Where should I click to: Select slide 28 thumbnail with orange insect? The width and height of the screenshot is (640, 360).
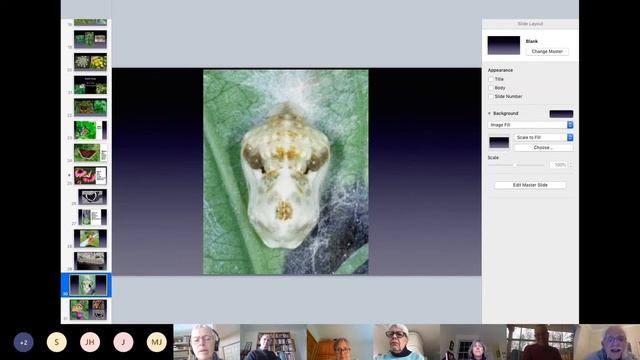coord(90,239)
